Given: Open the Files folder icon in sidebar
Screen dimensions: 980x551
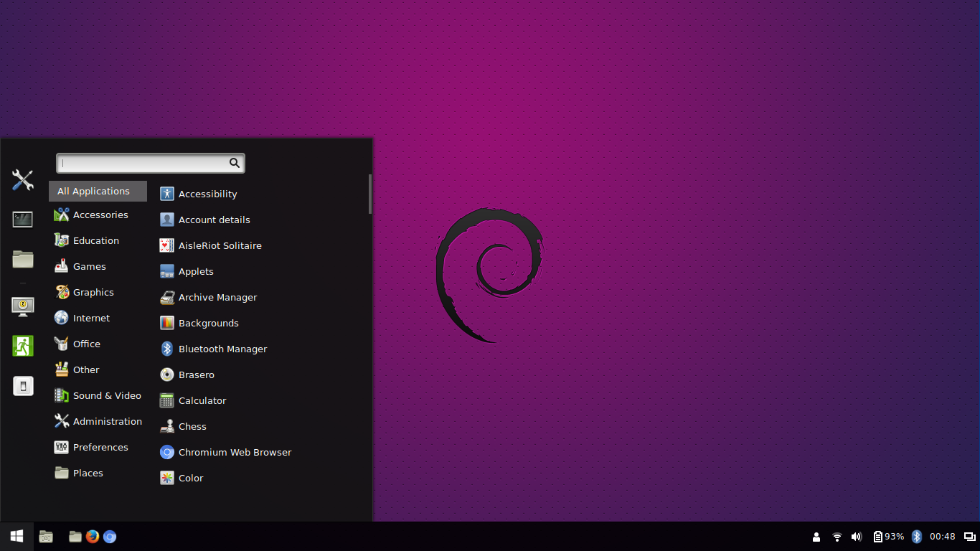Looking at the screenshot, I should tap(22, 259).
